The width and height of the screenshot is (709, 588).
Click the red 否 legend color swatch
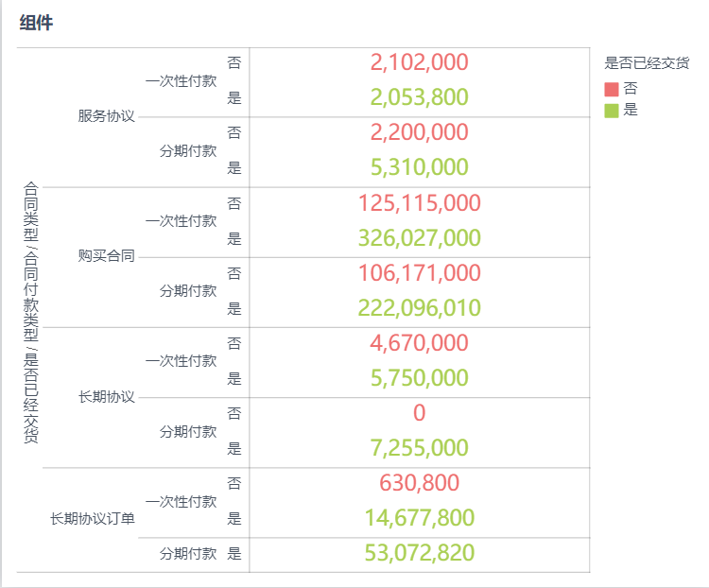click(x=612, y=89)
